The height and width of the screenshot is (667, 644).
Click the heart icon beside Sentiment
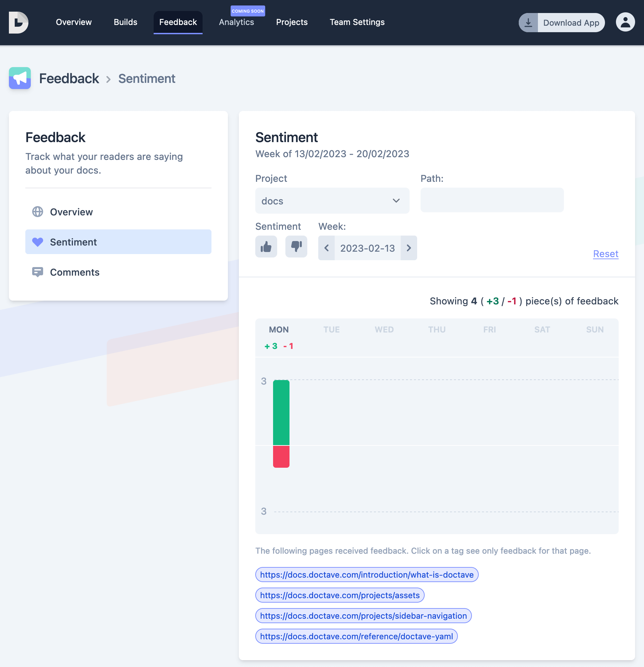click(38, 242)
